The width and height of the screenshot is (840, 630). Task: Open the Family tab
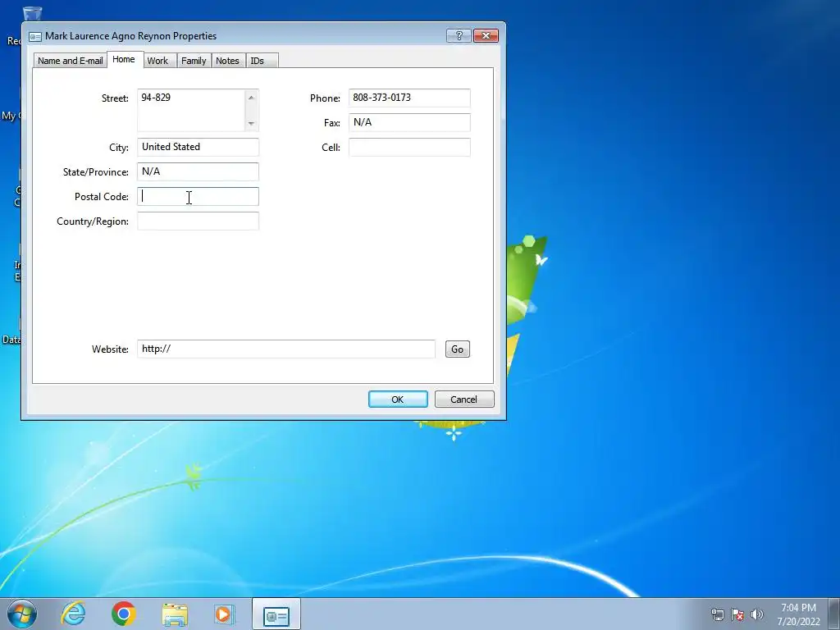click(194, 61)
